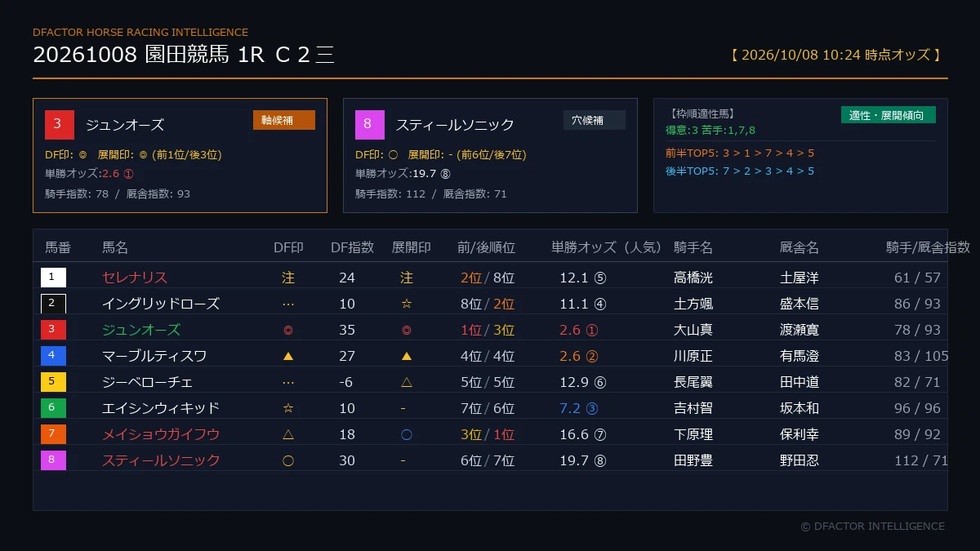Click the 軸候補 badge
This screenshot has height=551, width=980.
284,120
